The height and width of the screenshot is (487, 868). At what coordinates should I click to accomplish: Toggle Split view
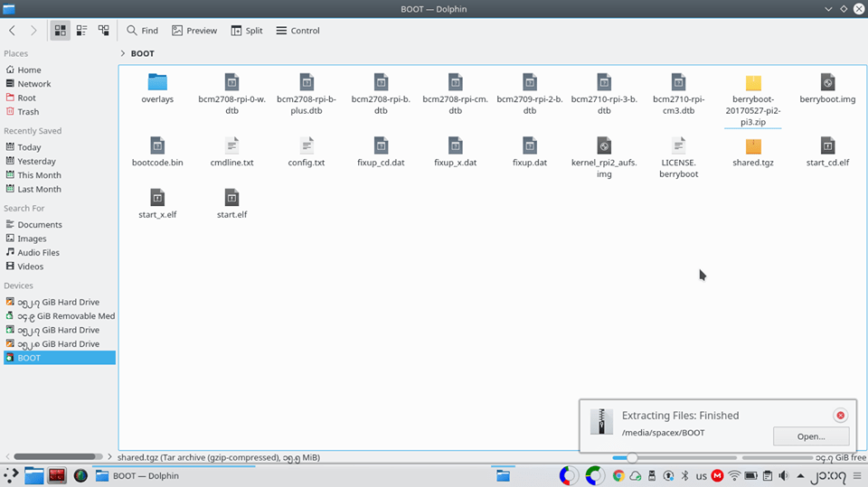(x=247, y=31)
